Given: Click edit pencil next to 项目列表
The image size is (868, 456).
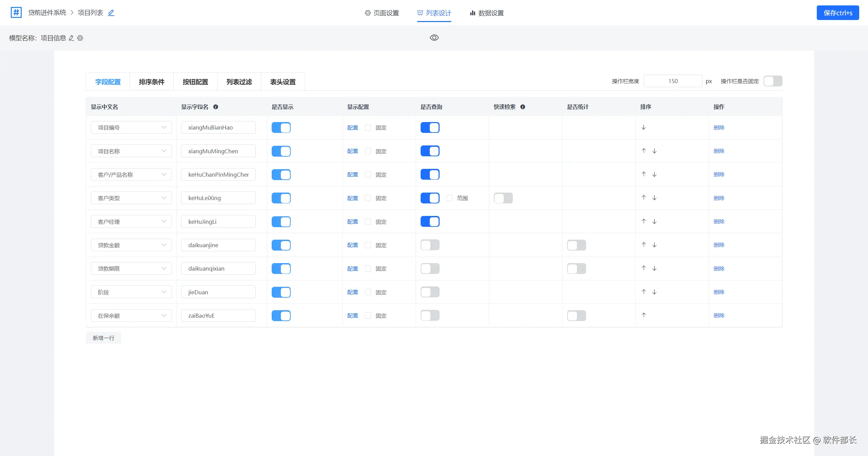Looking at the screenshot, I should click(x=111, y=13).
